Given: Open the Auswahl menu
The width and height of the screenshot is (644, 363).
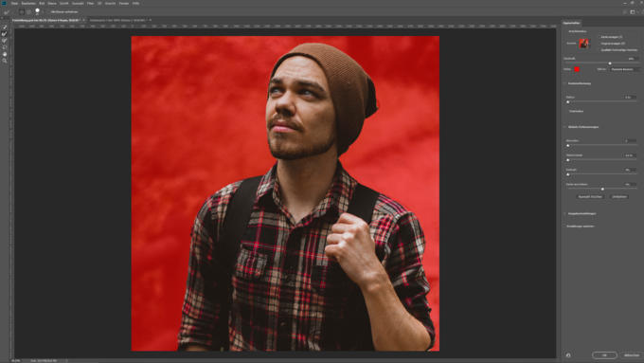Looking at the screenshot, I should coord(78,3).
